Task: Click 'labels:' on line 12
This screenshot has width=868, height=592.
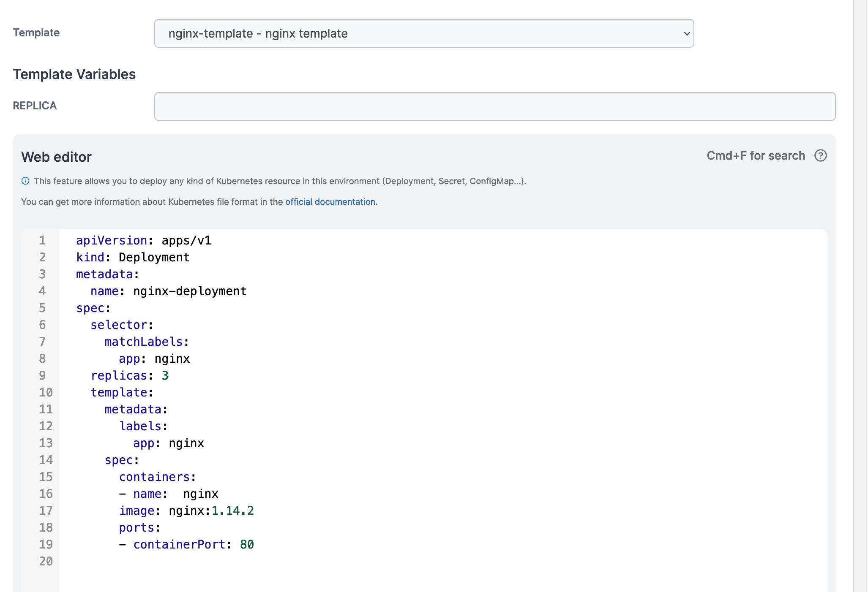Action: click(x=143, y=426)
